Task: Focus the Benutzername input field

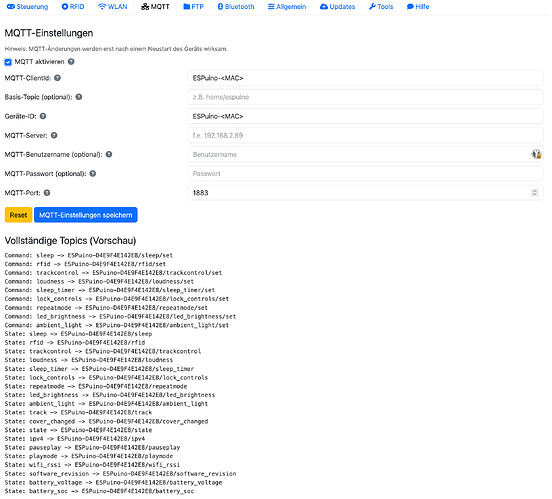Action: pyautogui.click(x=365, y=155)
